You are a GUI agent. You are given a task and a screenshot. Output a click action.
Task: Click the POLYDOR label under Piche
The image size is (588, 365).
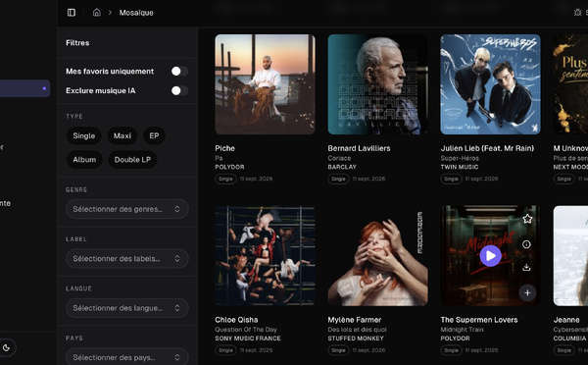[x=229, y=167]
